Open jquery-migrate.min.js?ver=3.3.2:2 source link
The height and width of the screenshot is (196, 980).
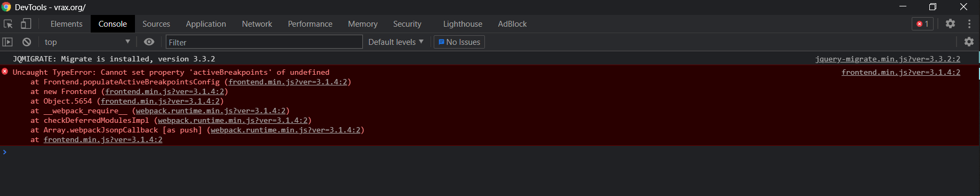click(x=888, y=59)
